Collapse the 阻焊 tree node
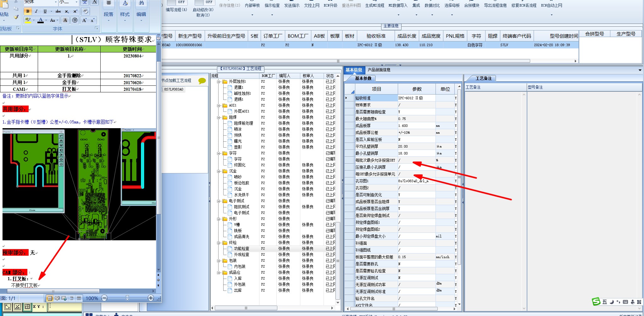 click(219, 117)
